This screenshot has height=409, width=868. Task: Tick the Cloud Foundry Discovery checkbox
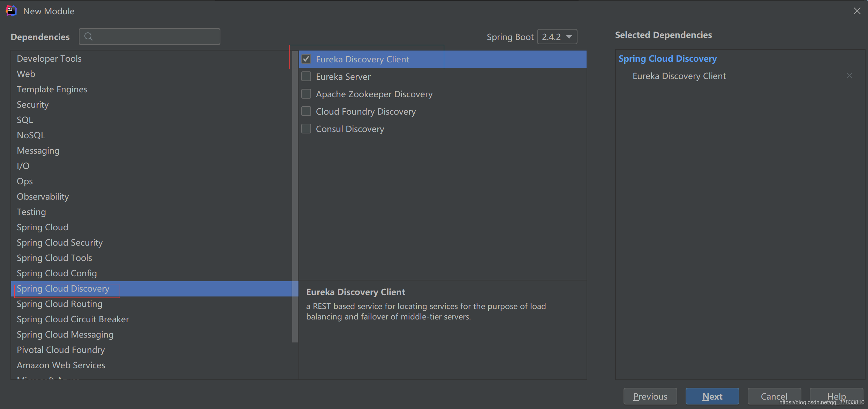306,111
